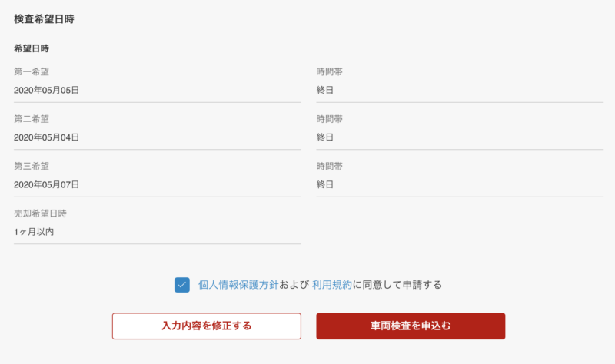This screenshot has height=364, width=615.
Task: Open the 利用規約 link
Action: click(332, 285)
